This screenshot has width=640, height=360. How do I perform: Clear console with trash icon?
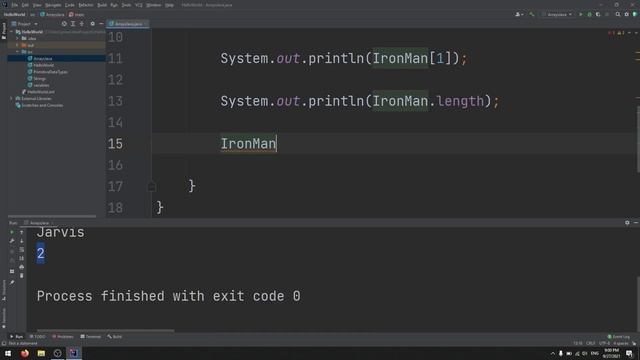pyautogui.click(x=22, y=276)
